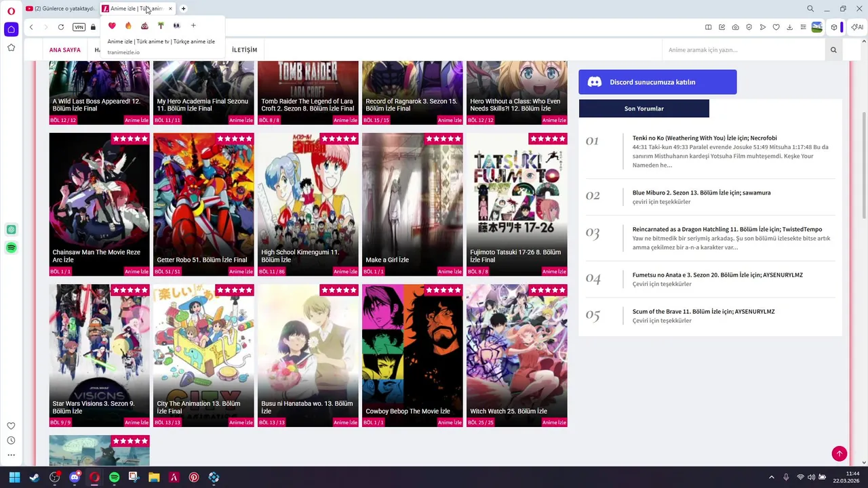Select the palm tree emoji reaction

click(x=161, y=26)
